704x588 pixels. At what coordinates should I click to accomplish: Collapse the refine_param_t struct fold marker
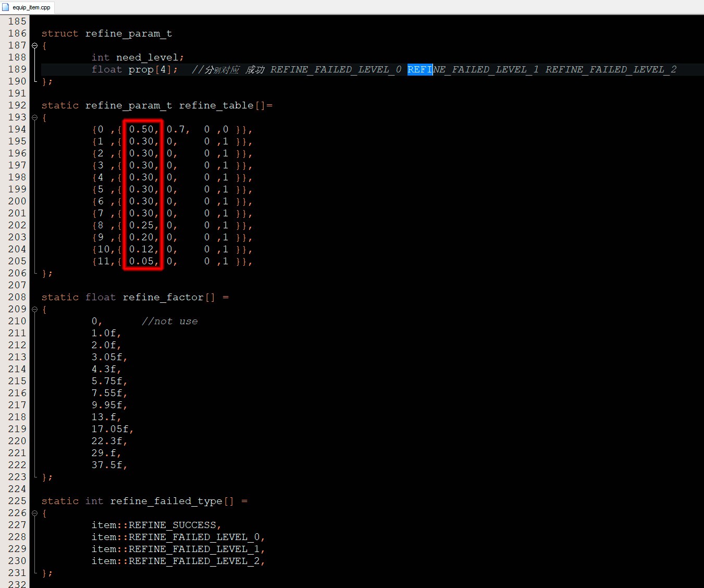pos(35,45)
